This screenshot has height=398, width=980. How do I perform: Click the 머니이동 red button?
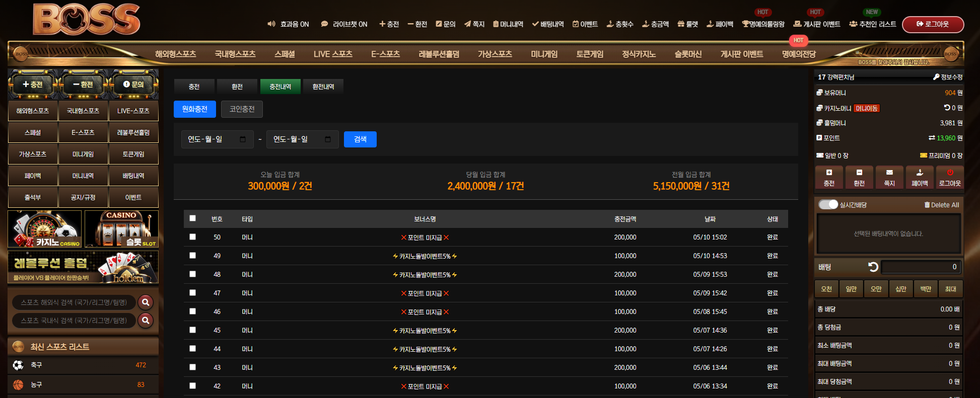coord(867,108)
